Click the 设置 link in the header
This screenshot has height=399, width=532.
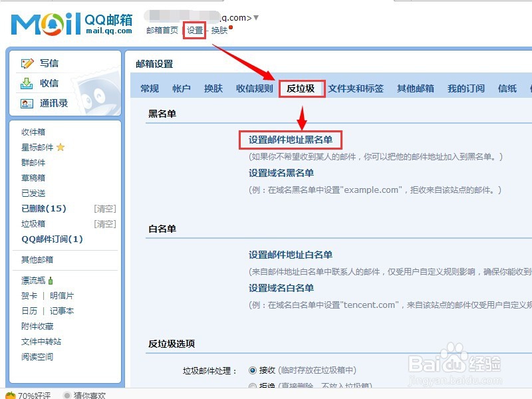tap(193, 29)
